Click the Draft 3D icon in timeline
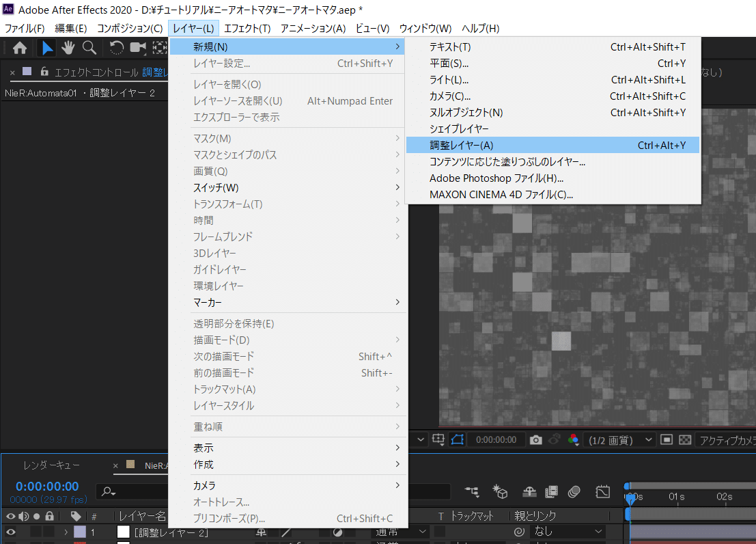This screenshot has width=756, height=544. (500, 492)
